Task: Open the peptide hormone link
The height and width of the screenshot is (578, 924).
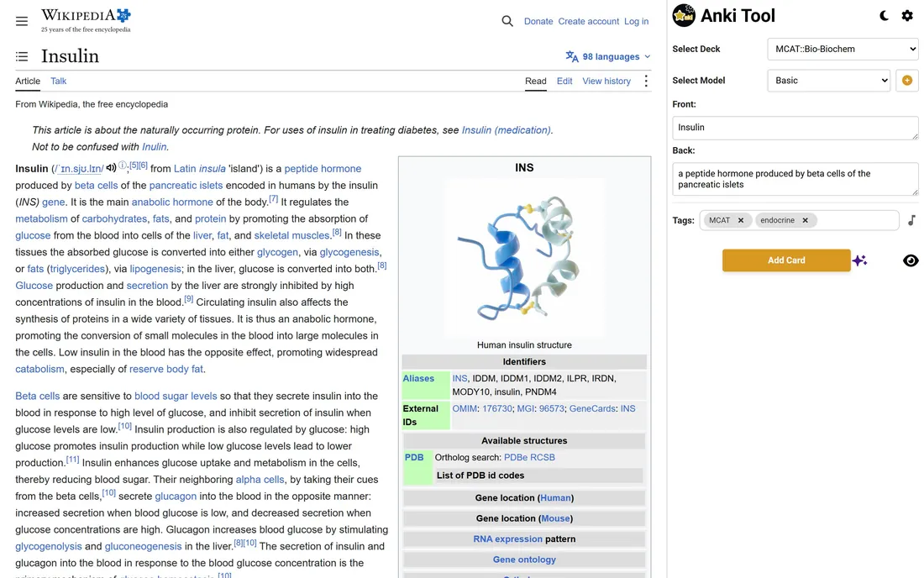Action: [x=323, y=169]
